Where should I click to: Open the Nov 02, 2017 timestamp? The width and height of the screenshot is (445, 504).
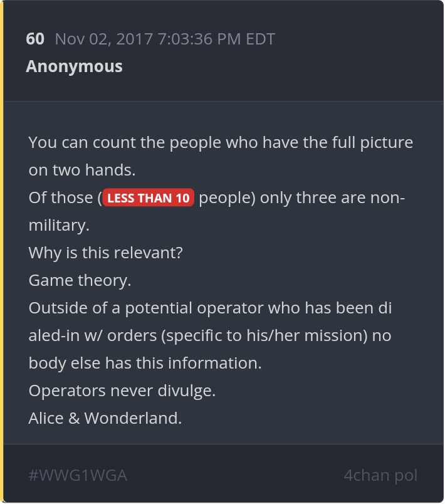[x=165, y=39]
